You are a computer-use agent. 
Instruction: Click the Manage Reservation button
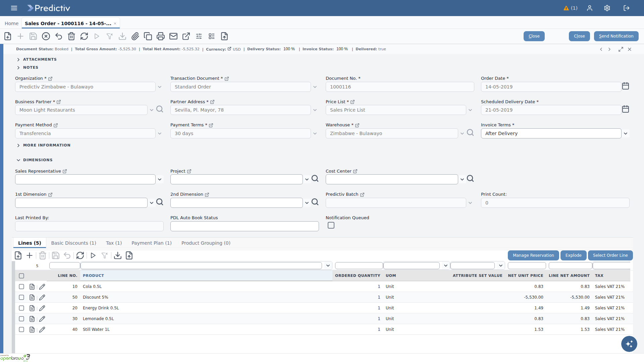coord(533,255)
